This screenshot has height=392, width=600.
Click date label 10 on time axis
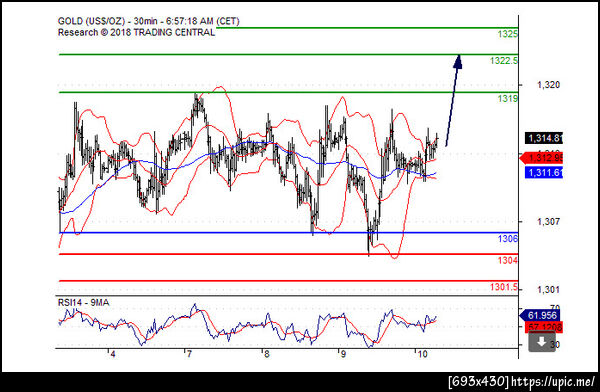[422, 354]
